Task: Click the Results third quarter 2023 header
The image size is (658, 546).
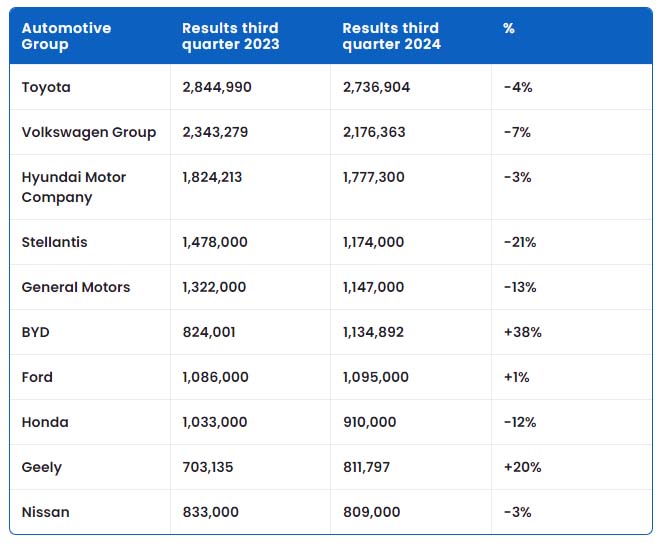Action: pos(230,36)
